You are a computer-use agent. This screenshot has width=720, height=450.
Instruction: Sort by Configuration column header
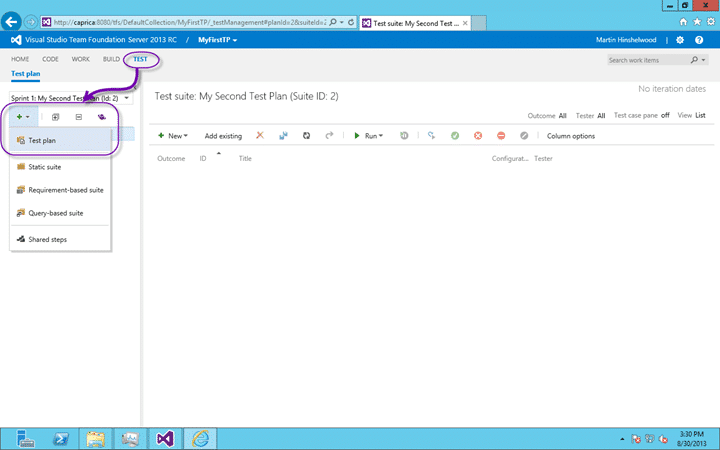[x=510, y=158]
